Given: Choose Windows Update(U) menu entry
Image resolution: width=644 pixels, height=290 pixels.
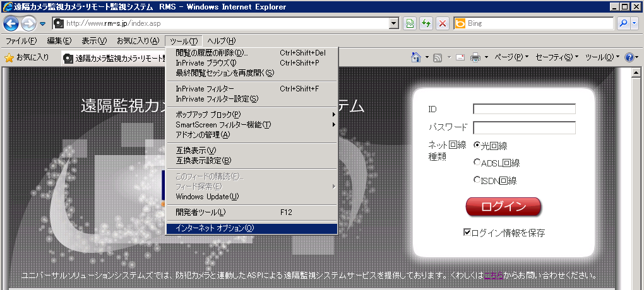Looking at the screenshot, I should click(251, 197).
